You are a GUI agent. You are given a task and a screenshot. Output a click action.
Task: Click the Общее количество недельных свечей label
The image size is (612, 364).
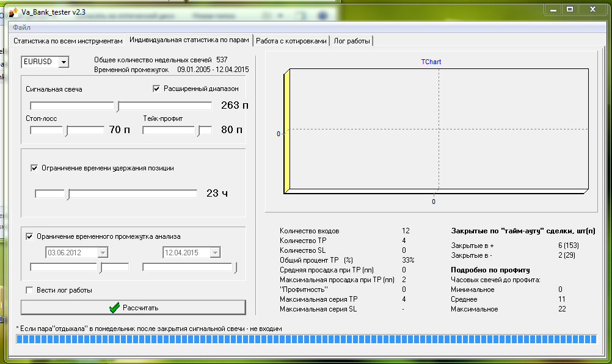coord(153,60)
